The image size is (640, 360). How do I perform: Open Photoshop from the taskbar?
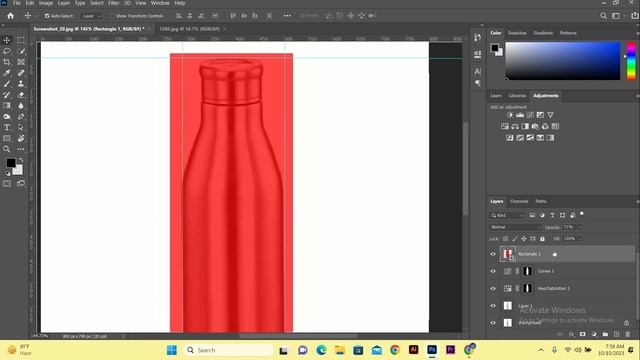[x=432, y=350]
